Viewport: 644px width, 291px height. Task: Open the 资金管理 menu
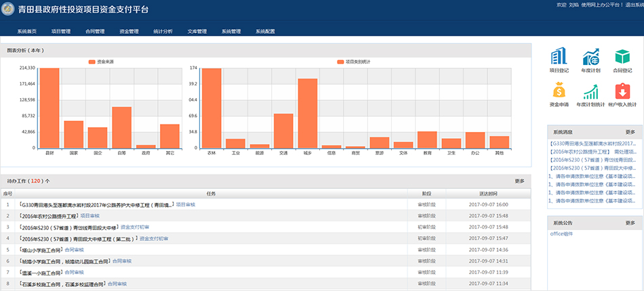(x=129, y=31)
